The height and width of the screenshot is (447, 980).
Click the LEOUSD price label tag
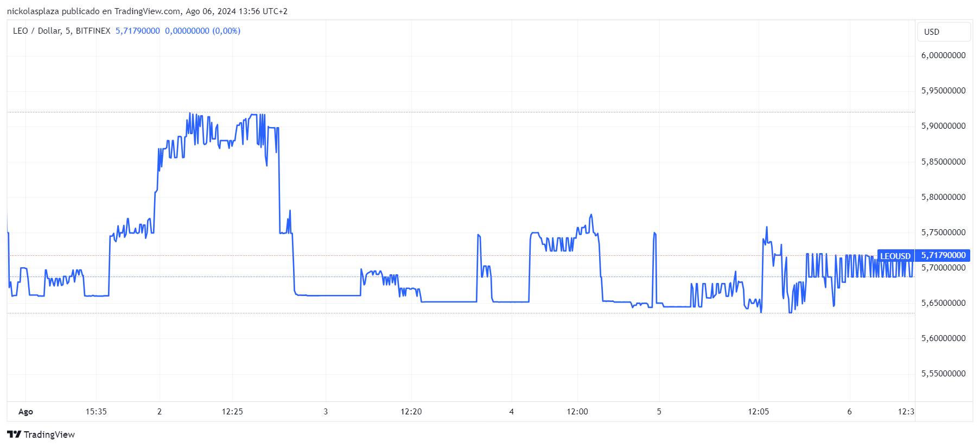(895, 256)
